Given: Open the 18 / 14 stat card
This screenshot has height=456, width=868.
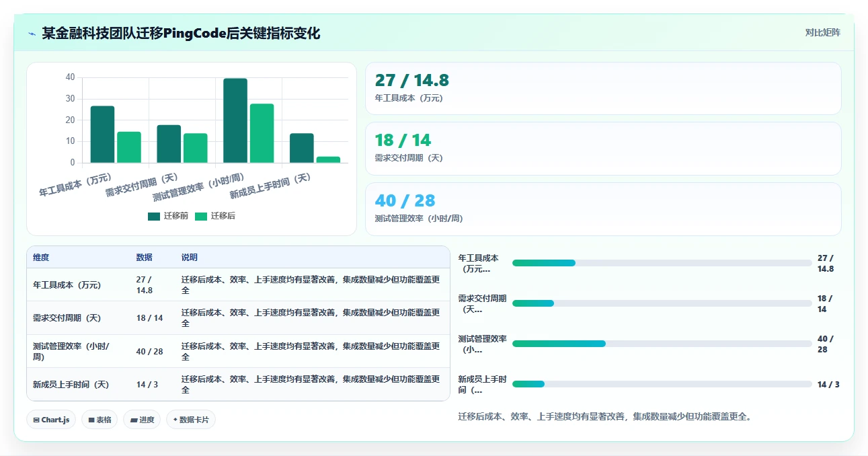Looking at the screenshot, I should [603, 149].
